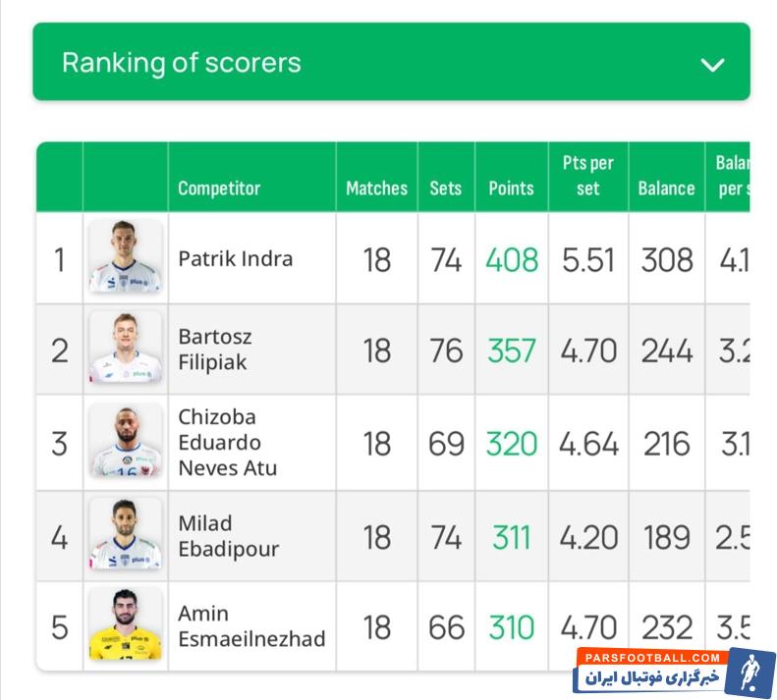Open Milad Ebadipour's player photo
The image size is (777, 700).
126,535
